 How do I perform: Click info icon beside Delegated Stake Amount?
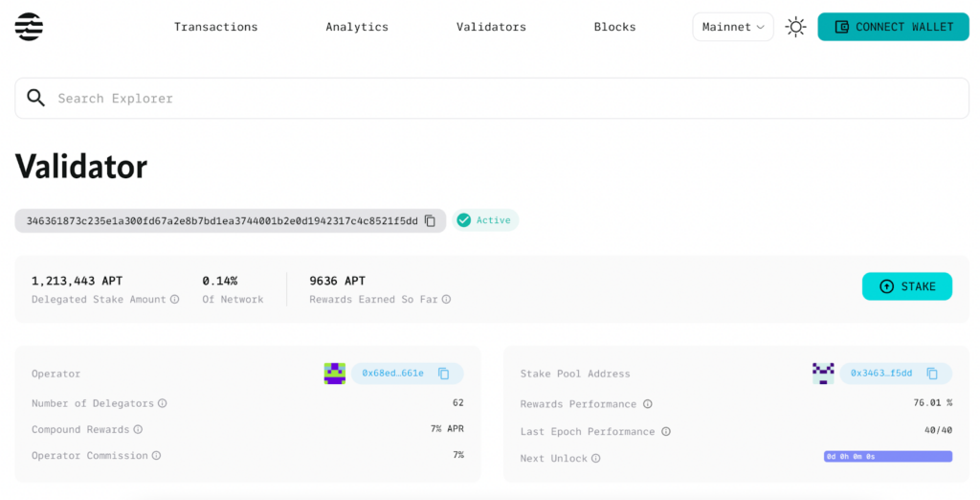[174, 300]
